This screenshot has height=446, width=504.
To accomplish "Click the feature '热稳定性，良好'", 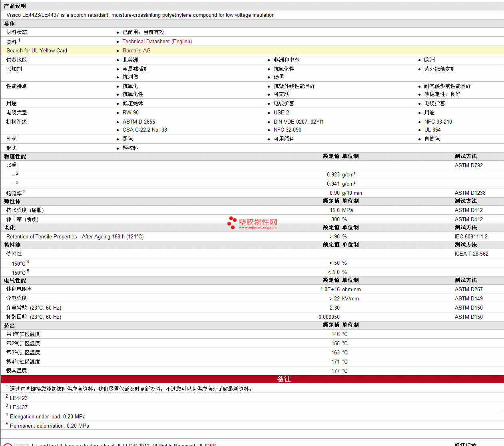I will (x=442, y=94).
